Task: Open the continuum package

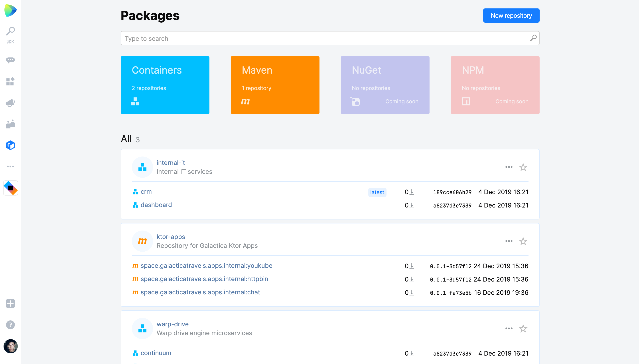Action: click(x=156, y=353)
